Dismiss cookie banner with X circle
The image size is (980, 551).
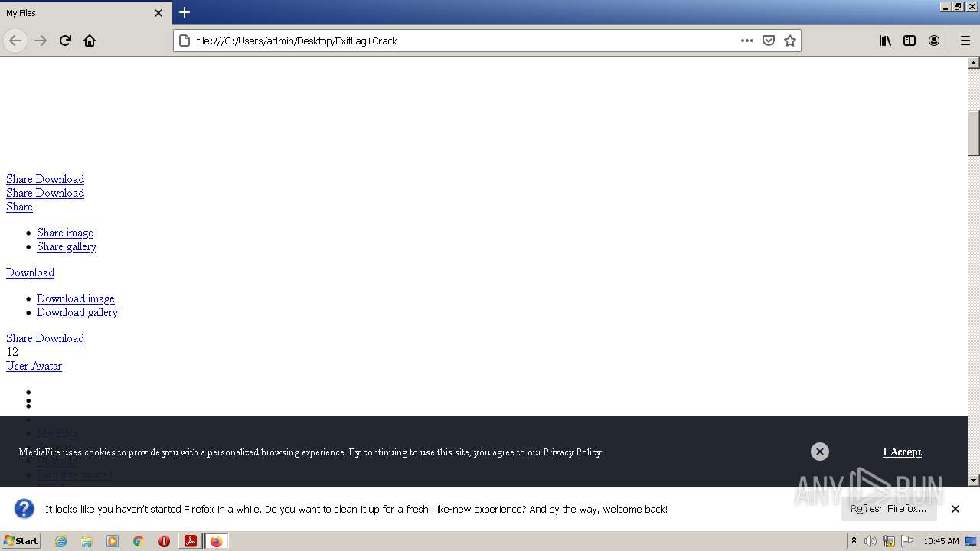[x=820, y=452]
